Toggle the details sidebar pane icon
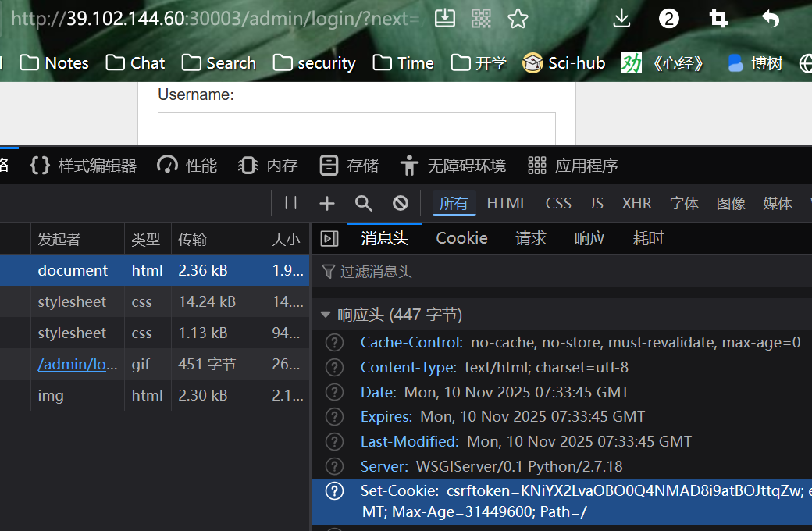This screenshot has width=812, height=531. [330, 239]
